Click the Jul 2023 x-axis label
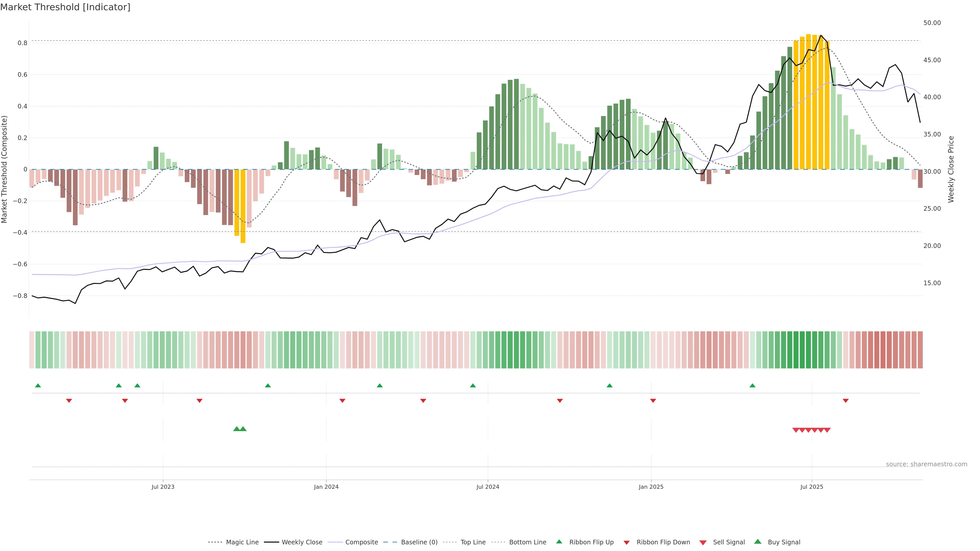The height and width of the screenshot is (551, 980). pyautogui.click(x=163, y=487)
